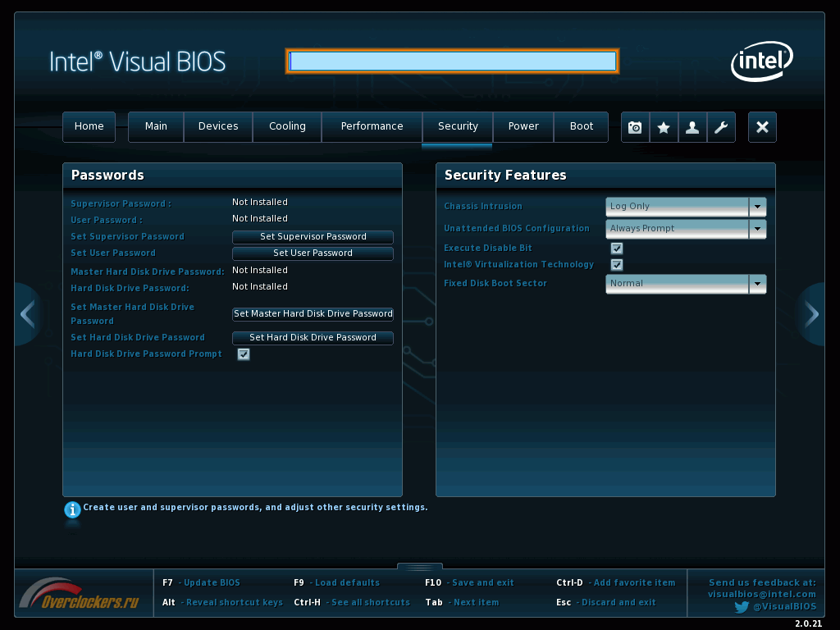Click the Supervisor Password label

(x=121, y=203)
